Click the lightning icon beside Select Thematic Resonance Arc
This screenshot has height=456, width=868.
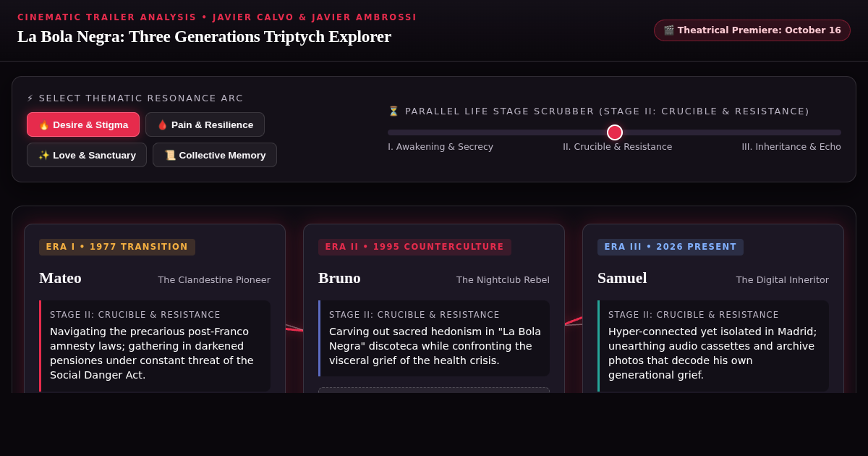(x=30, y=98)
